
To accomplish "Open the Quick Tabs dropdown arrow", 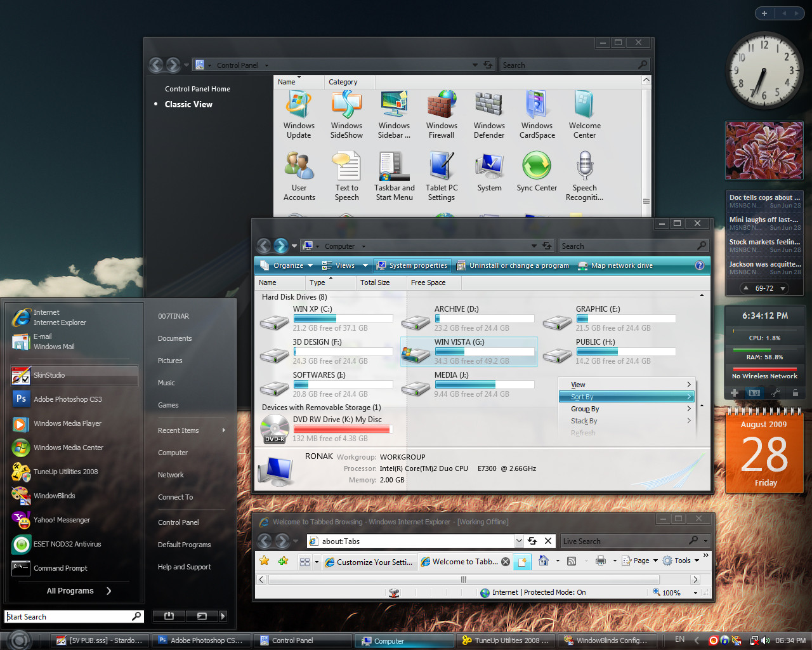I will [x=317, y=561].
